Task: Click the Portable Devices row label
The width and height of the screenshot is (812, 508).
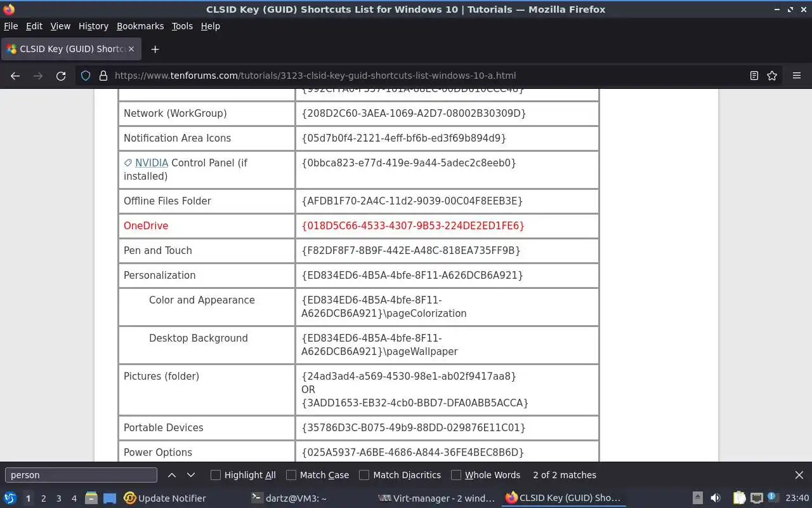Action: pos(164,428)
